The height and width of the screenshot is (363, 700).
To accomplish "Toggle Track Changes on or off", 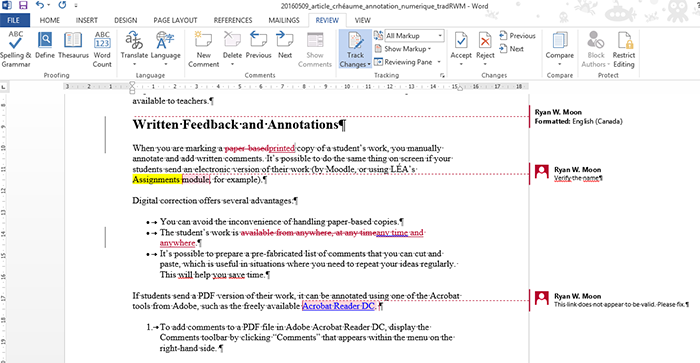I will 355,49.
